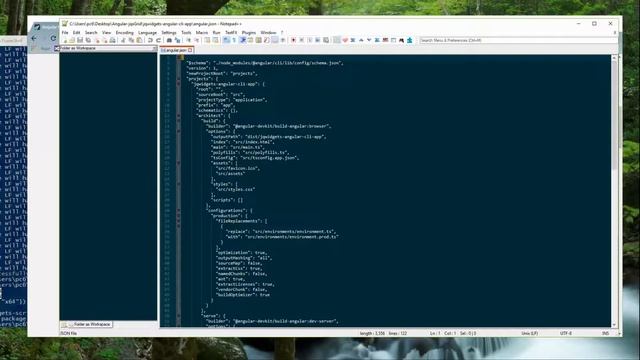Open Find with the binoculars icon
The image size is (640, 360).
[x=169, y=40]
